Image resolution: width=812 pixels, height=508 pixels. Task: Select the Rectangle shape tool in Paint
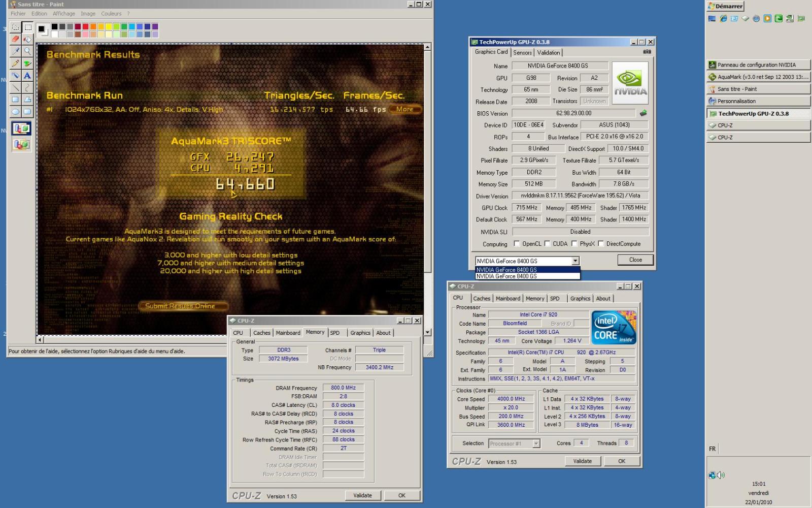tap(16, 100)
